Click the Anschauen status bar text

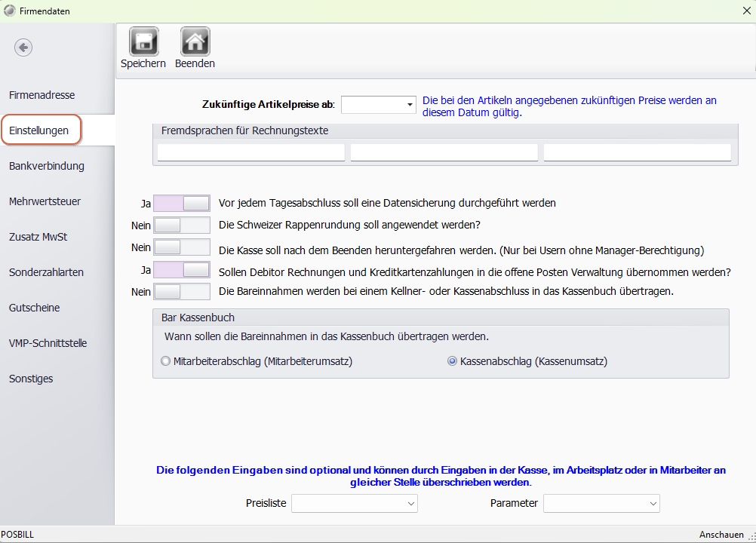tap(721, 535)
